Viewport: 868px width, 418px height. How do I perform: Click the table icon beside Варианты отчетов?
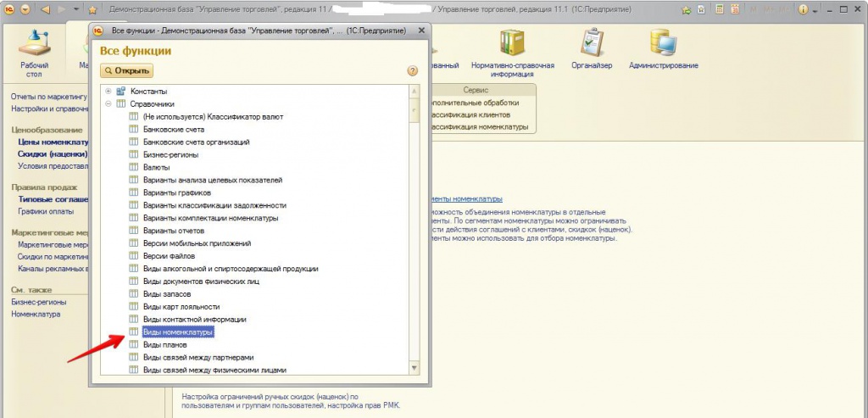[x=133, y=231]
